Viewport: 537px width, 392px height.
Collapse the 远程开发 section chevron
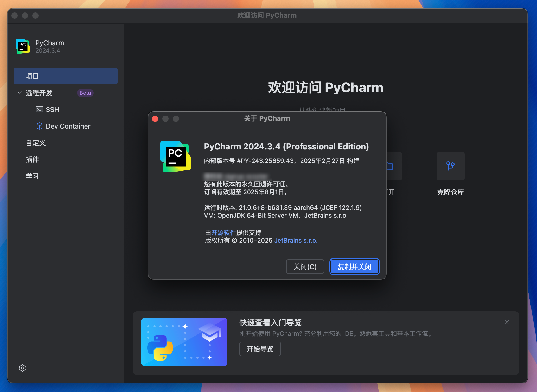pyautogui.click(x=20, y=93)
